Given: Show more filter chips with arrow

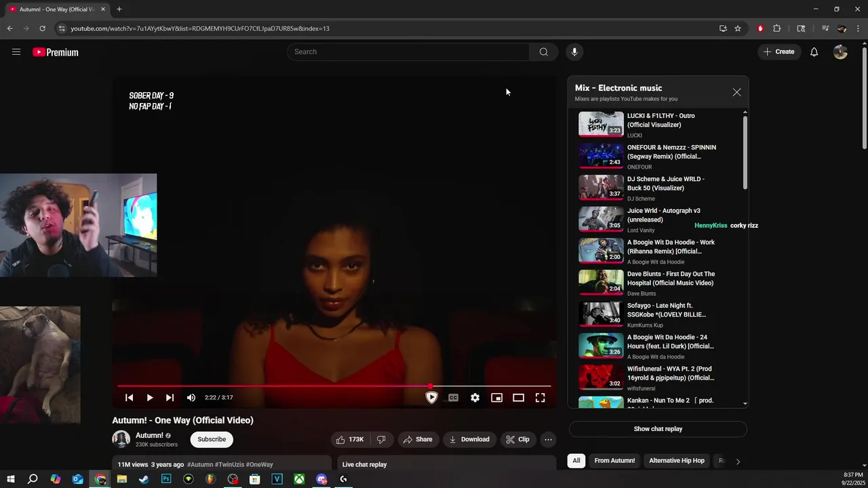Looking at the screenshot, I should [x=738, y=461].
